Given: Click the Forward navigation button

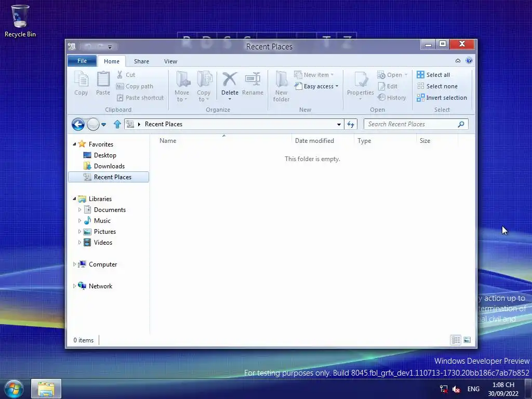Looking at the screenshot, I should (93, 125).
